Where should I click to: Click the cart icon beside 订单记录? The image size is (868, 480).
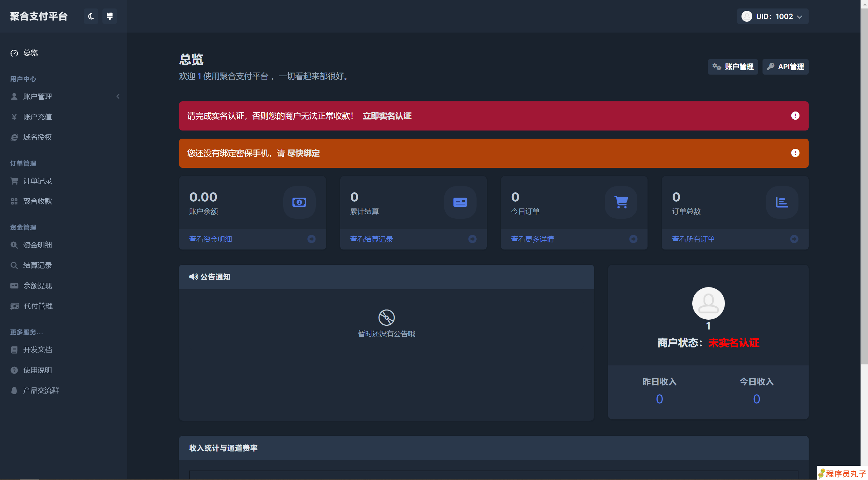tap(14, 181)
